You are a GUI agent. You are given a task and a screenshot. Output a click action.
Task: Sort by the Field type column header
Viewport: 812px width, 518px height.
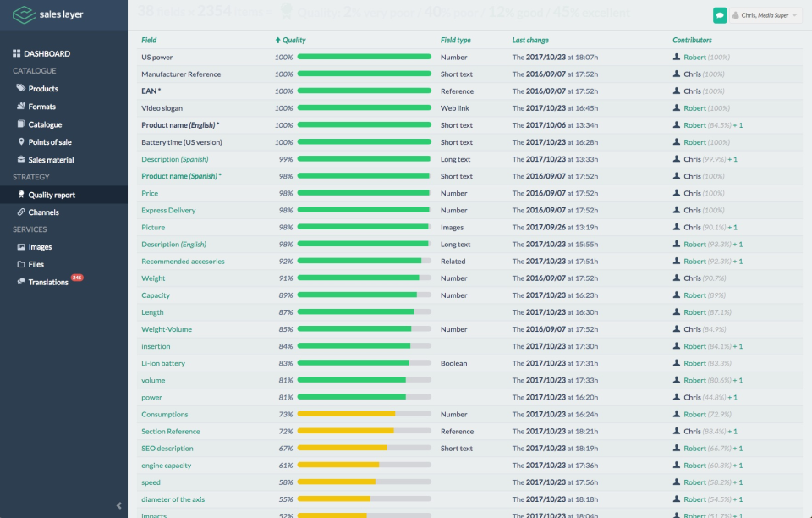click(x=456, y=40)
